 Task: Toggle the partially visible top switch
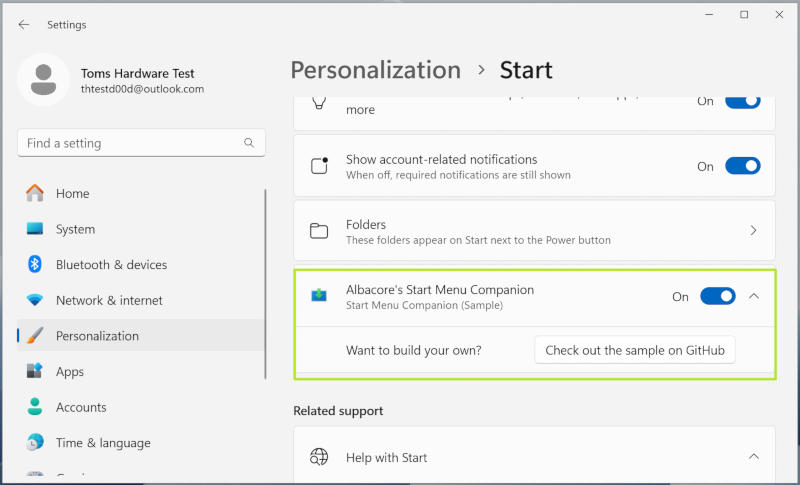742,101
